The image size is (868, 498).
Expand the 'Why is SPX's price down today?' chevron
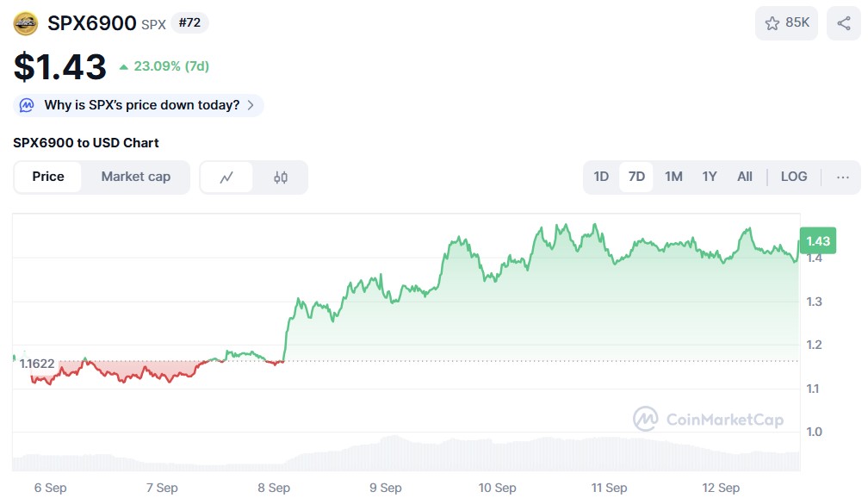tap(251, 104)
